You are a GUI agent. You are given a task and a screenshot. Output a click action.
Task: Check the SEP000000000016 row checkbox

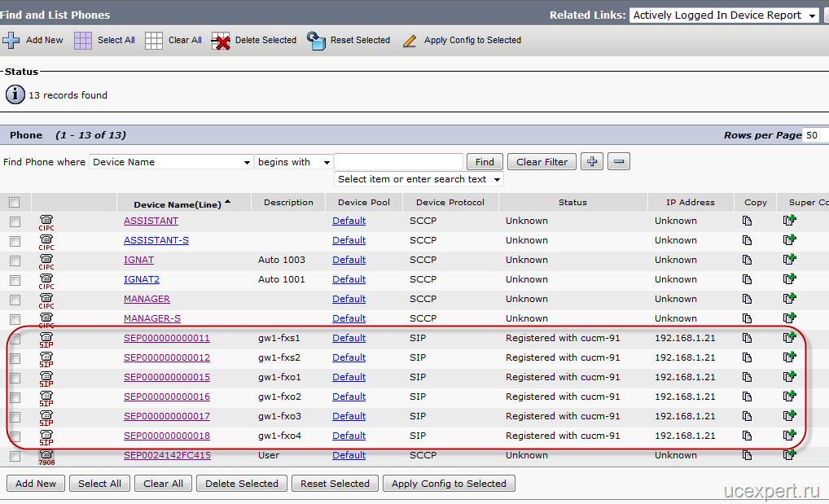15,397
